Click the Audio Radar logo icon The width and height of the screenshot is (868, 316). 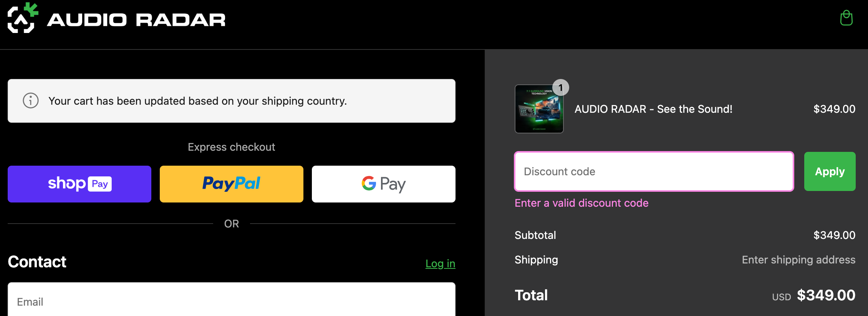click(23, 18)
